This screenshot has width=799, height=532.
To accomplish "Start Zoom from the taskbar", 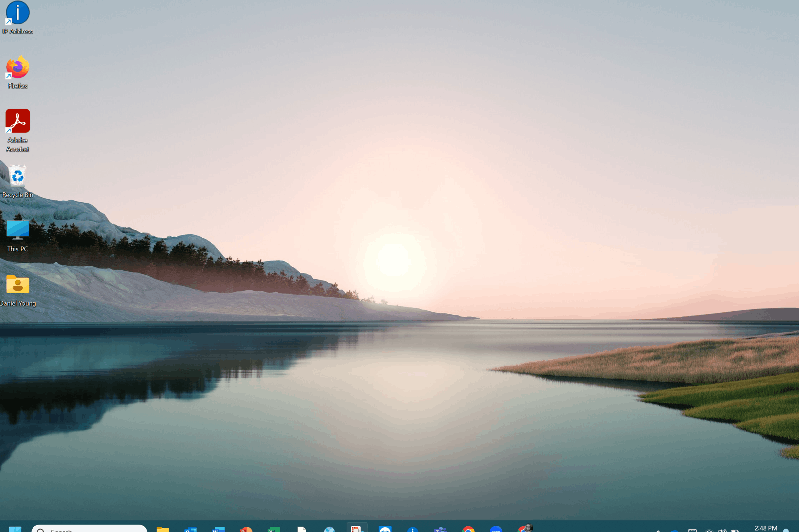I will pyautogui.click(x=496, y=530).
